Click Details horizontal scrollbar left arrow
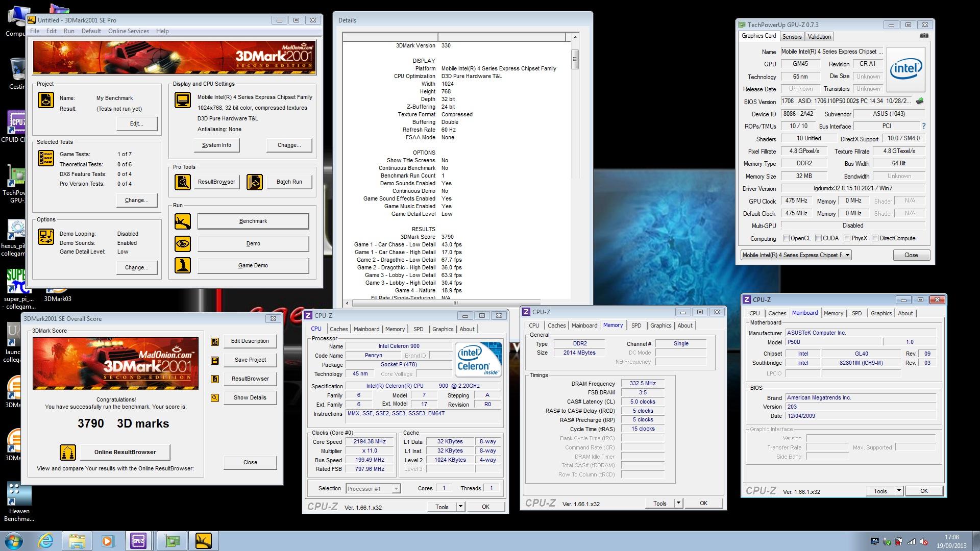980x551 pixels. (347, 303)
